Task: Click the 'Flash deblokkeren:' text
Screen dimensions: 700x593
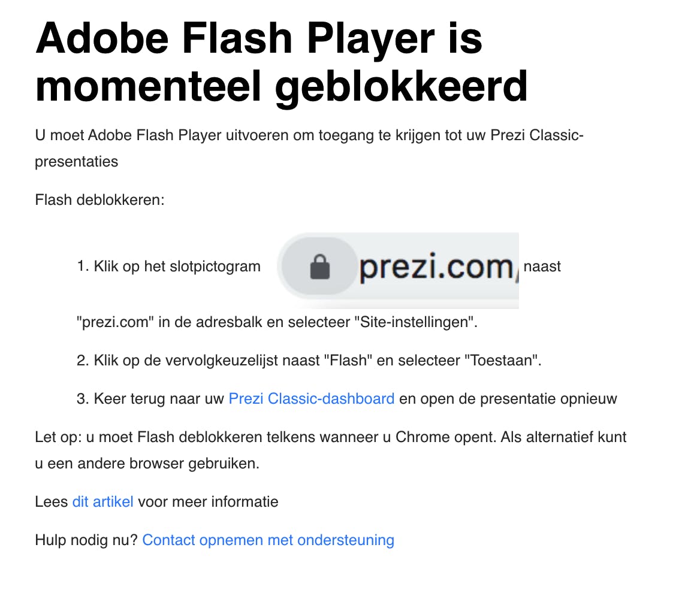Action: [x=99, y=199]
